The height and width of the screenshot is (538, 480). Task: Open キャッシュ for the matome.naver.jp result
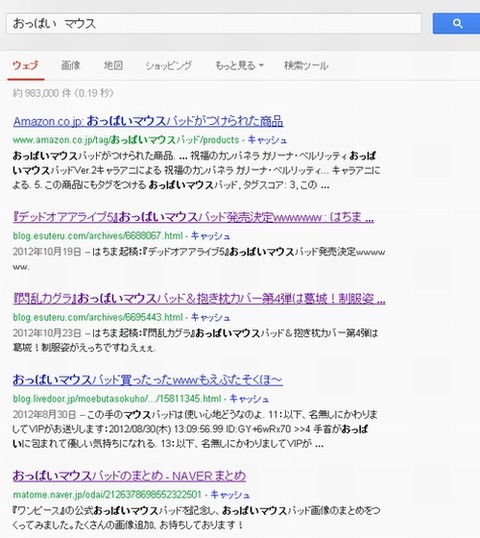[230, 495]
